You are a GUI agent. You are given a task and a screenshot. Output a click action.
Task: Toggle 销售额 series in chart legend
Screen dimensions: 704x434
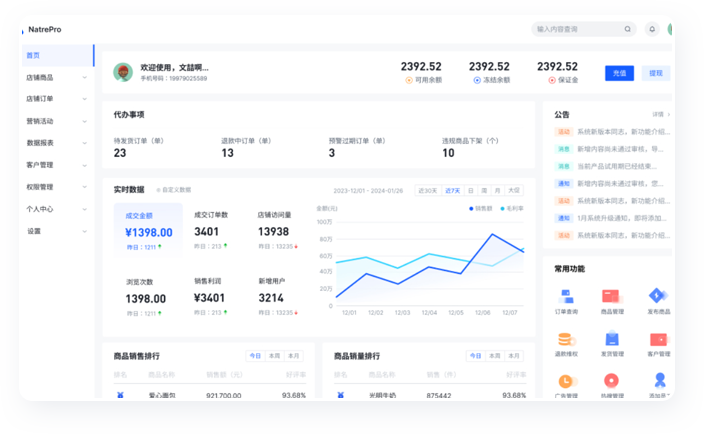pos(481,208)
